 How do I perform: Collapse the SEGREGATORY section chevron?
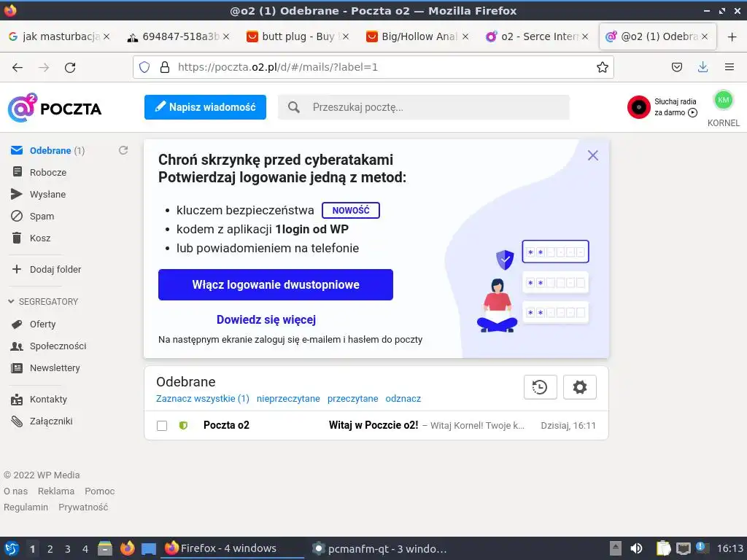tap(11, 301)
